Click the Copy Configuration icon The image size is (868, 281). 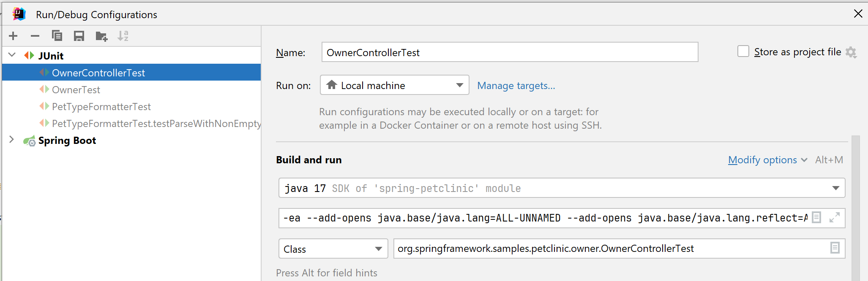[x=57, y=36]
